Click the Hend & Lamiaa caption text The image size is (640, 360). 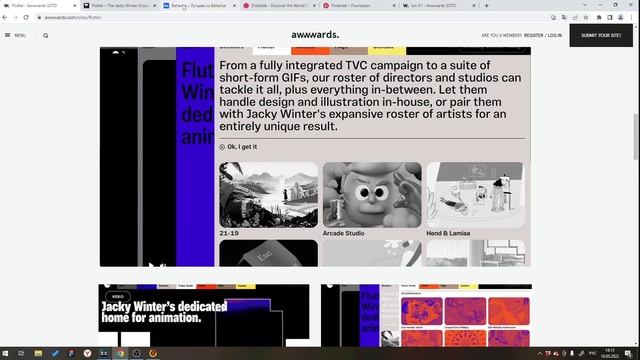point(448,233)
